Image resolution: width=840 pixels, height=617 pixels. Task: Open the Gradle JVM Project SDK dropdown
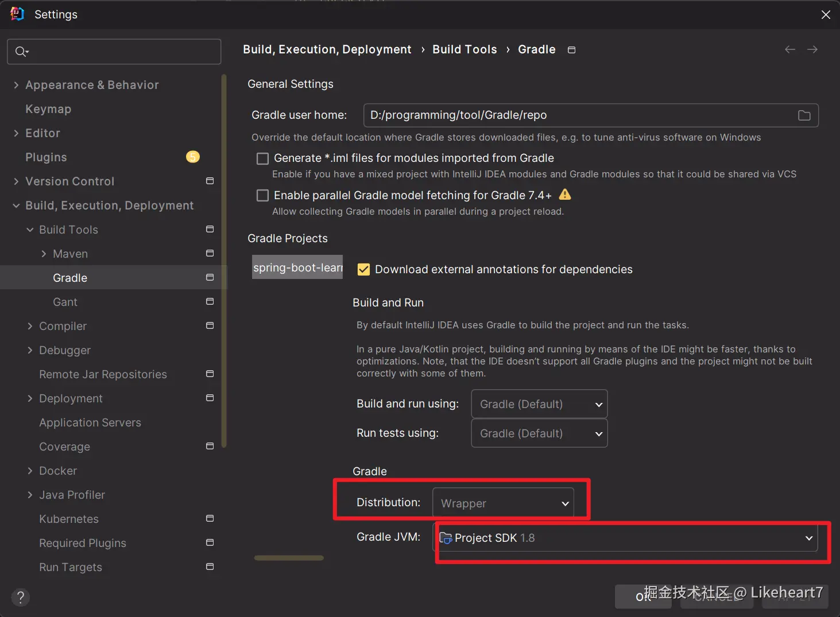[625, 538]
